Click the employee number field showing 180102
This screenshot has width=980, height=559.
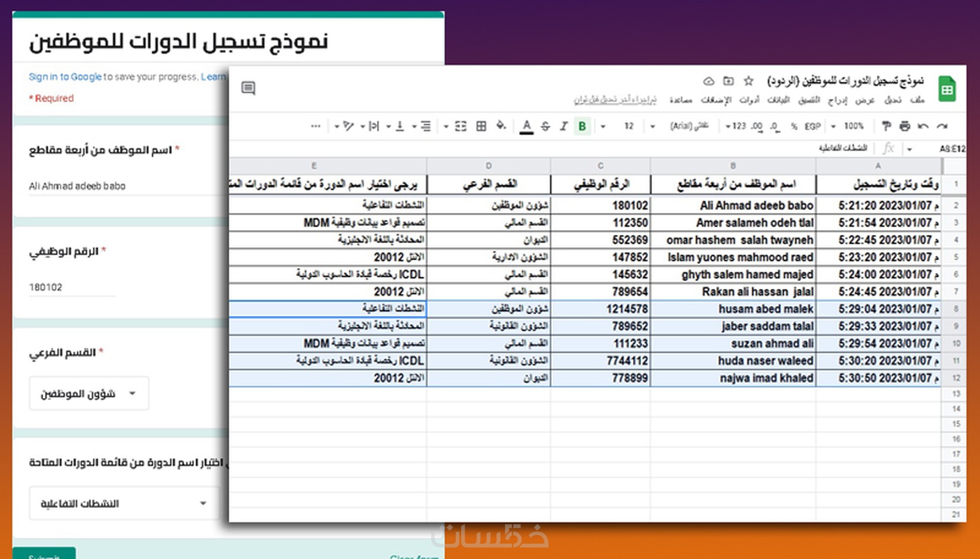point(72,287)
